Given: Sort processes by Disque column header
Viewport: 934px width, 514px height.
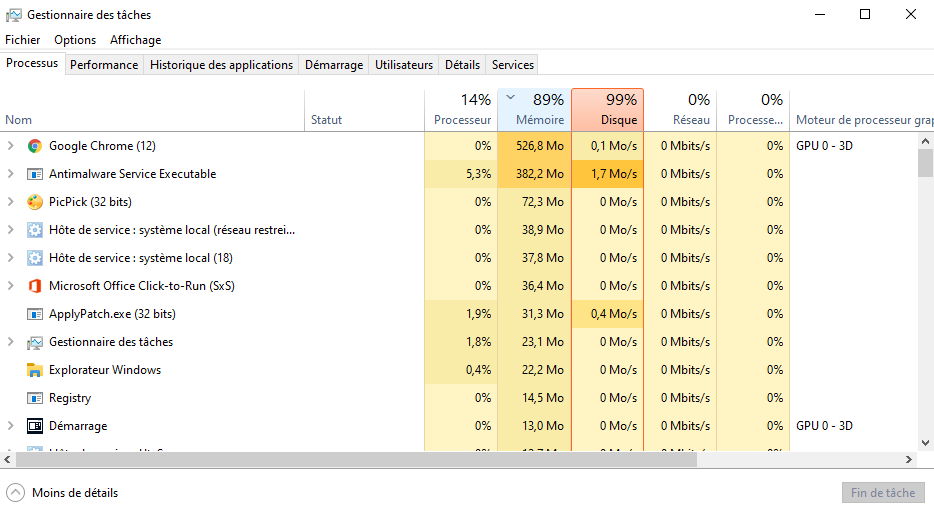Looking at the screenshot, I should click(608, 110).
